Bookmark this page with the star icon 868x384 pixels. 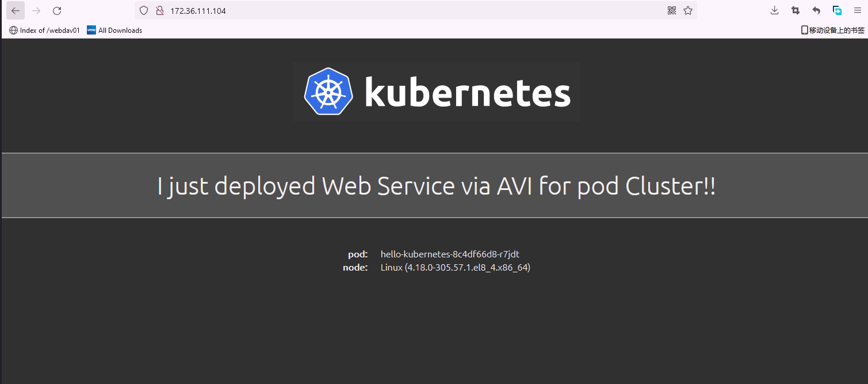coord(688,10)
